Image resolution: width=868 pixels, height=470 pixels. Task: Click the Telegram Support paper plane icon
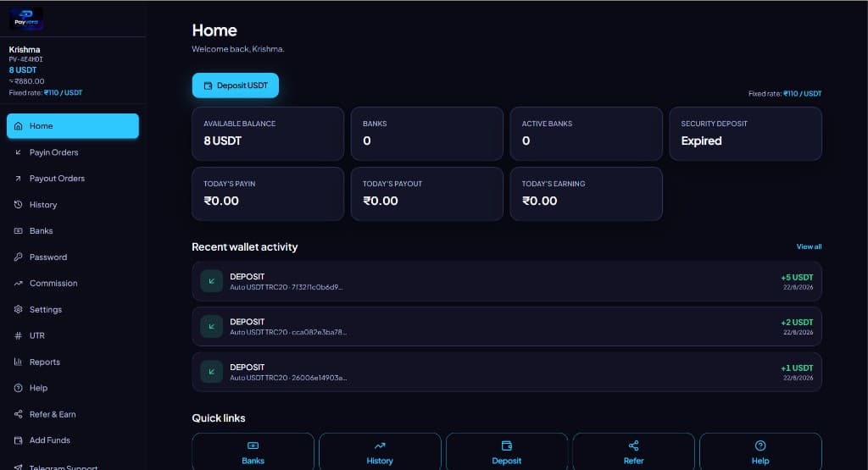pyautogui.click(x=19, y=467)
